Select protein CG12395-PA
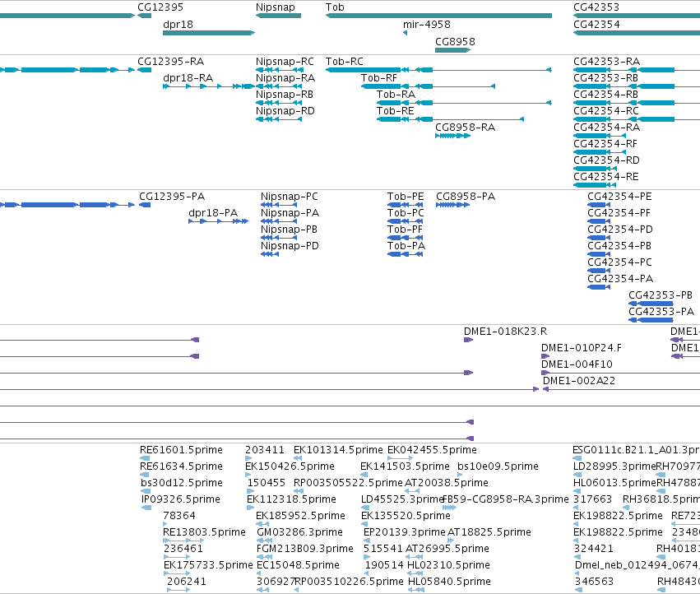Image resolution: width=700 pixels, height=594 pixels. (x=145, y=205)
